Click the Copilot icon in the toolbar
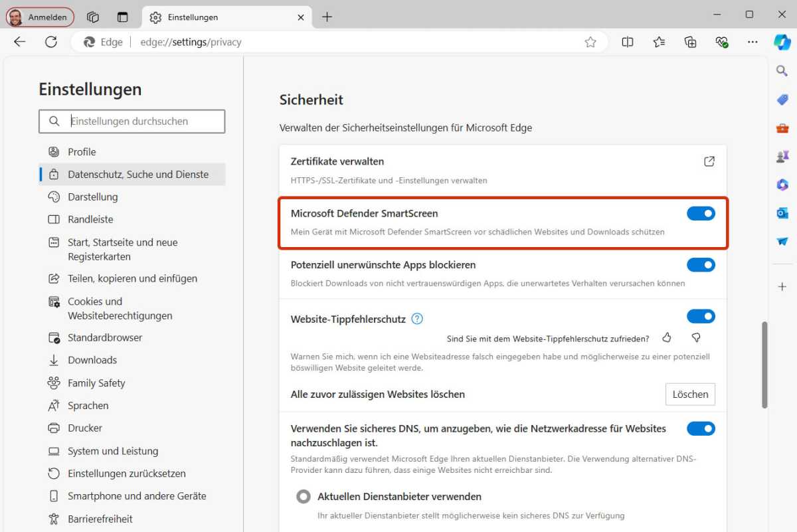 (x=782, y=42)
